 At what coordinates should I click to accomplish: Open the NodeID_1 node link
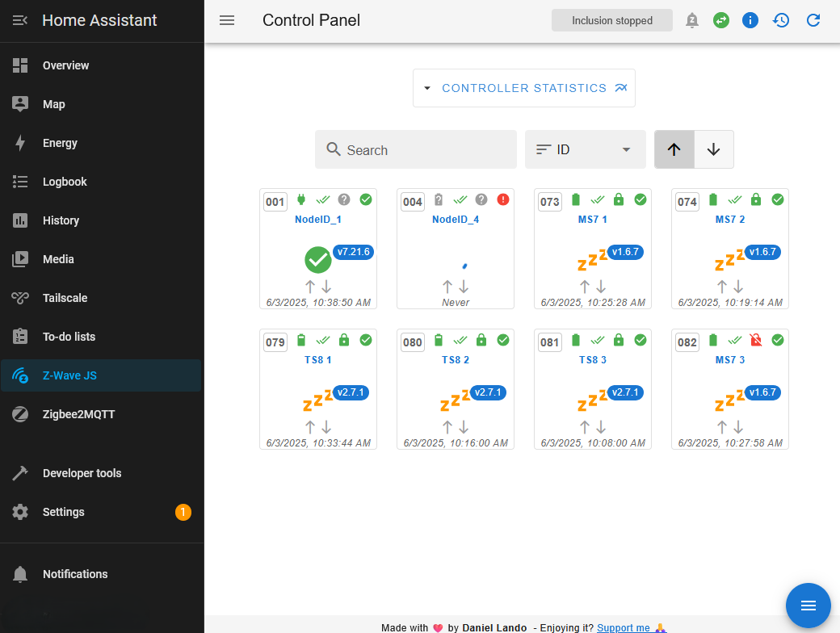pyautogui.click(x=318, y=219)
